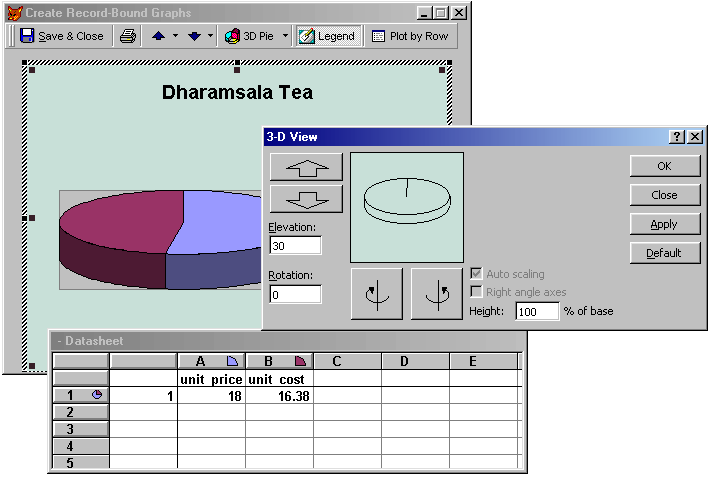Click the unit_price cell
Viewport: 713px width, 479px height.
(x=211, y=379)
